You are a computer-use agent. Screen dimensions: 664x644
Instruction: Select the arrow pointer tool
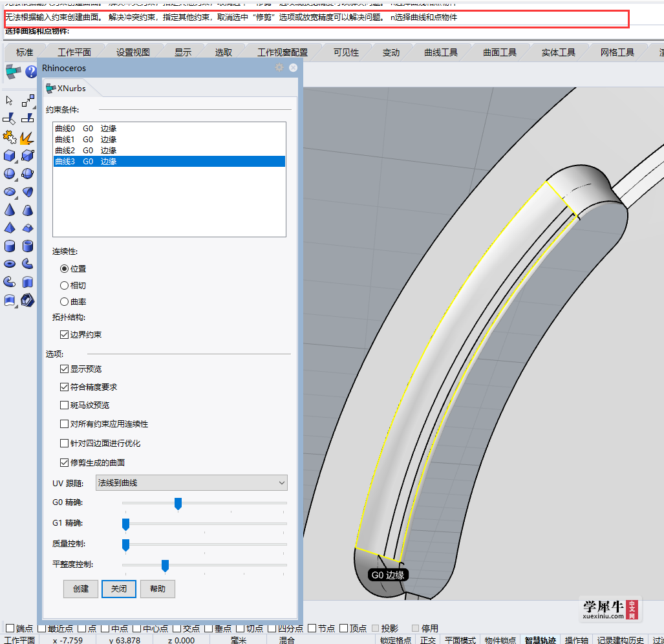tap(9, 101)
